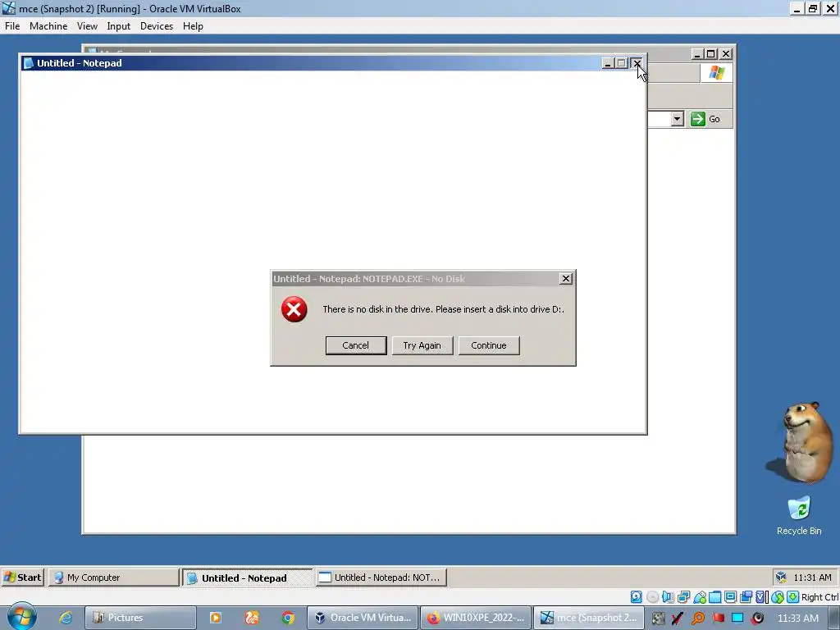Viewport: 840px width, 630px height.
Task: Open the Recycle Bin desktop icon
Action: [799, 516]
